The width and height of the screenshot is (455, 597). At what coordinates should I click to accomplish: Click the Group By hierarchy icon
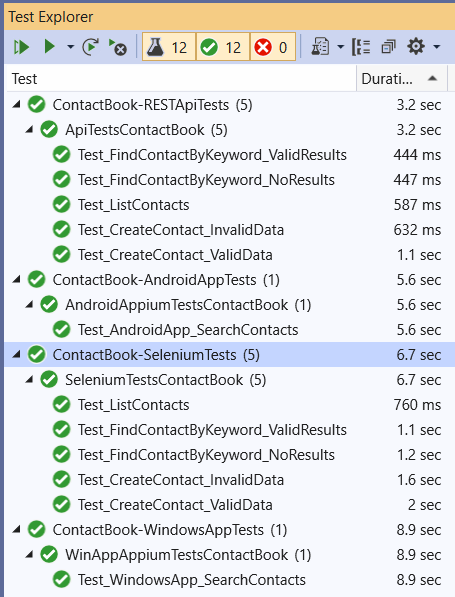coord(361,47)
